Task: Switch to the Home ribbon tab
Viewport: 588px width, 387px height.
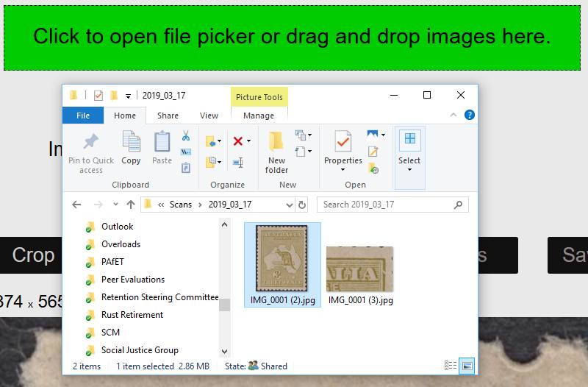Action: (x=125, y=116)
